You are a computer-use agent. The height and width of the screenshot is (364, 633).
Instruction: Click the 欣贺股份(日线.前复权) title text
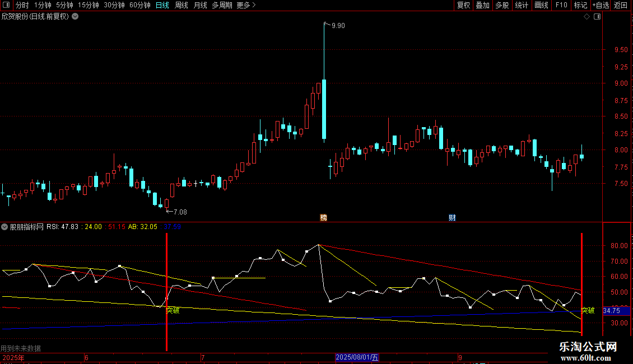tap(35, 17)
